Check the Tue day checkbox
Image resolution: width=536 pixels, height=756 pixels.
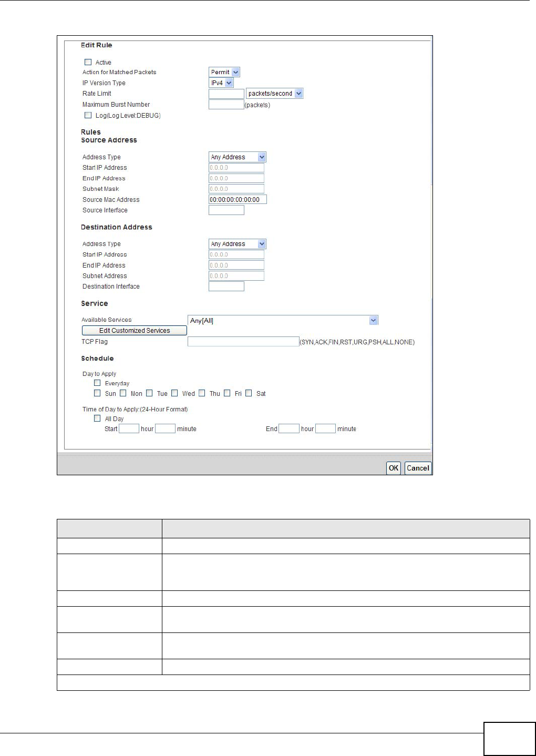(149, 393)
